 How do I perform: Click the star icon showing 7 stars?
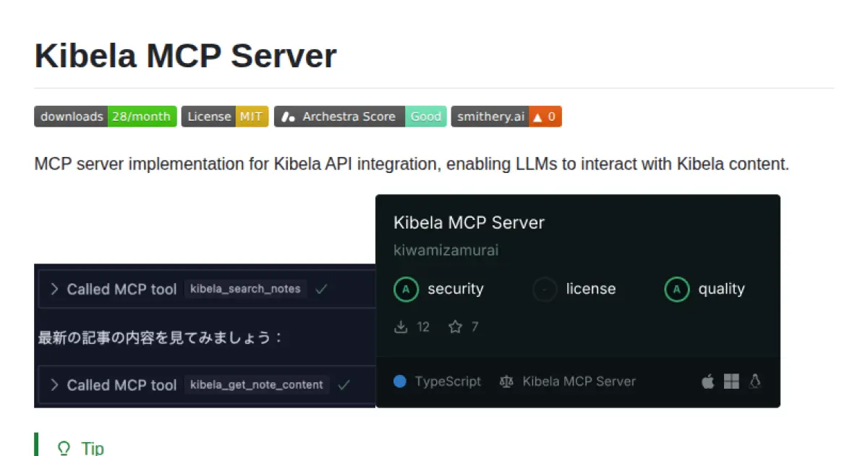pyautogui.click(x=454, y=326)
